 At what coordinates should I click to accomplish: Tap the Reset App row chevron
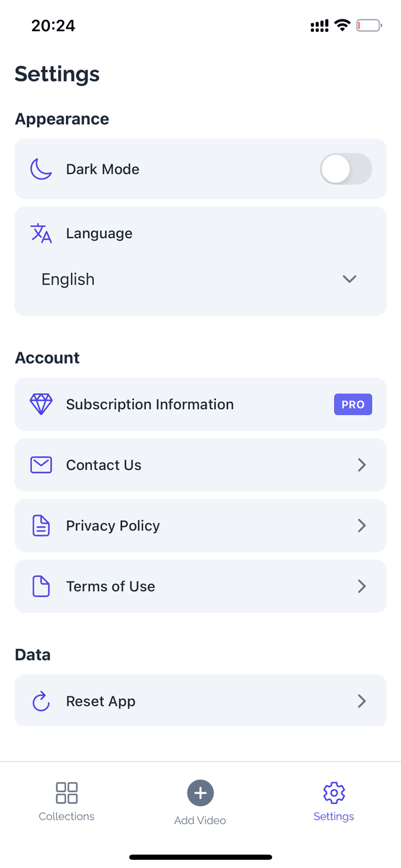tap(362, 701)
